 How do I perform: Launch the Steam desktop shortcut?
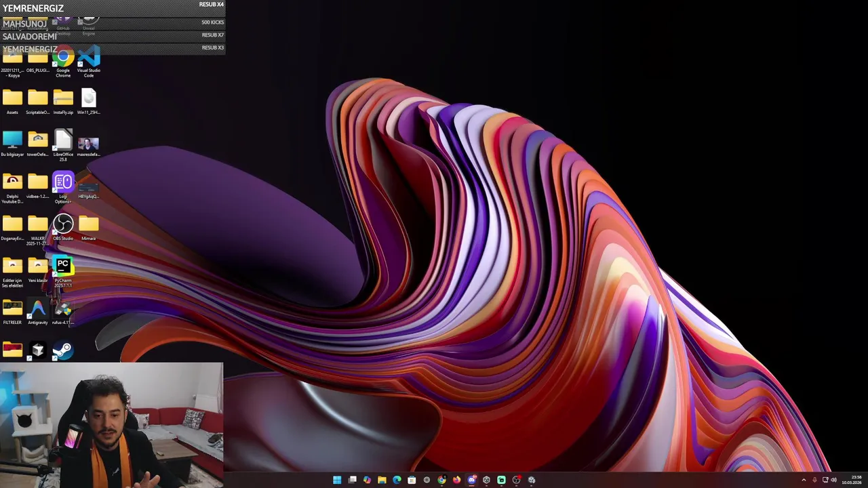click(63, 350)
